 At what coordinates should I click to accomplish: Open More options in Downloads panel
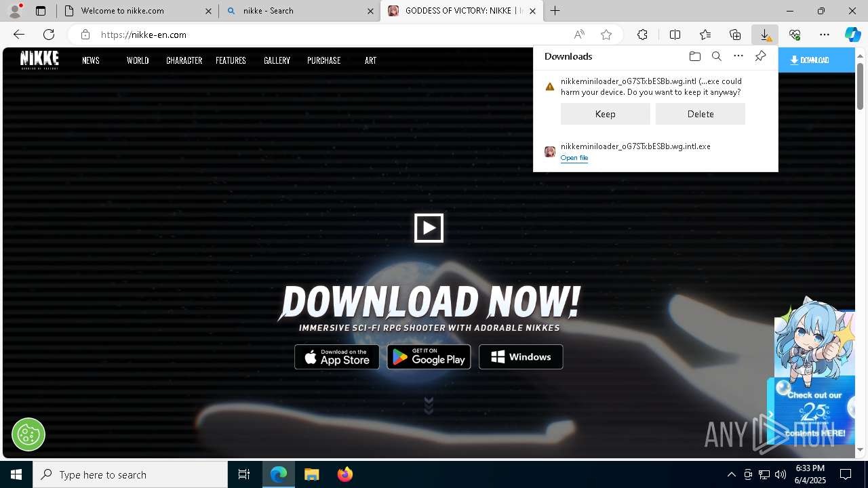tap(738, 56)
